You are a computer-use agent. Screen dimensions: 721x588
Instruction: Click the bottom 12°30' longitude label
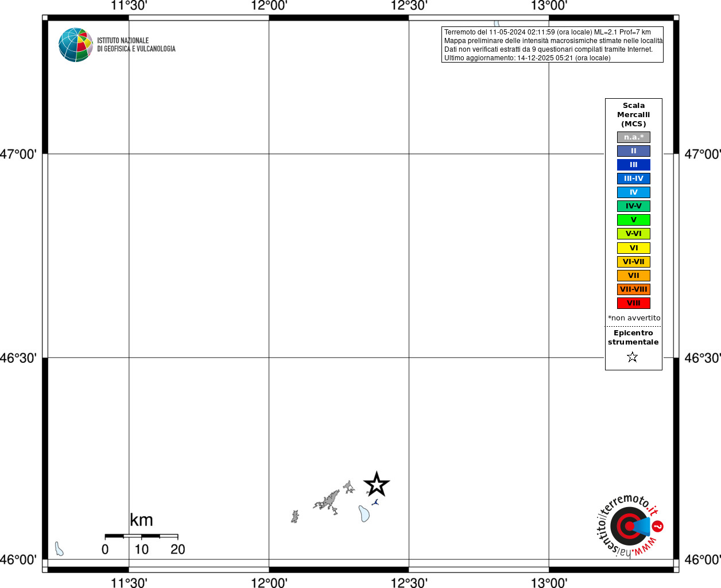click(409, 583)
